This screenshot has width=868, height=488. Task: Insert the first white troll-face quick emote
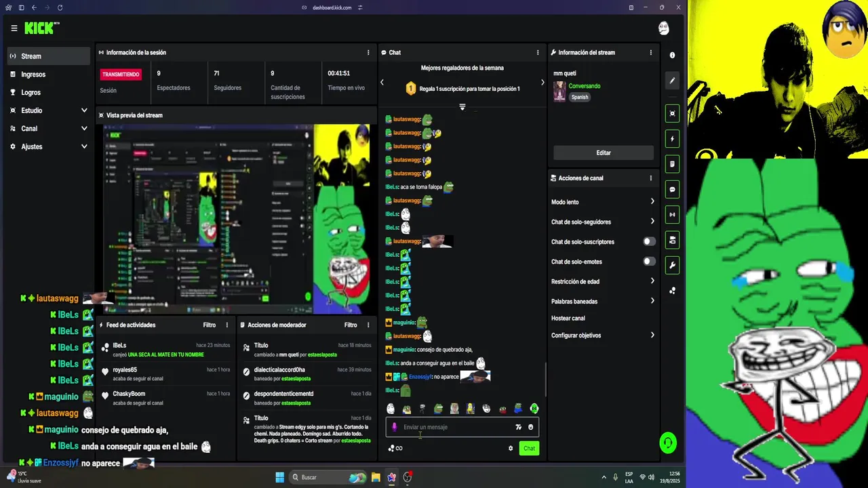pyautogui.click(x=391, y=409)
